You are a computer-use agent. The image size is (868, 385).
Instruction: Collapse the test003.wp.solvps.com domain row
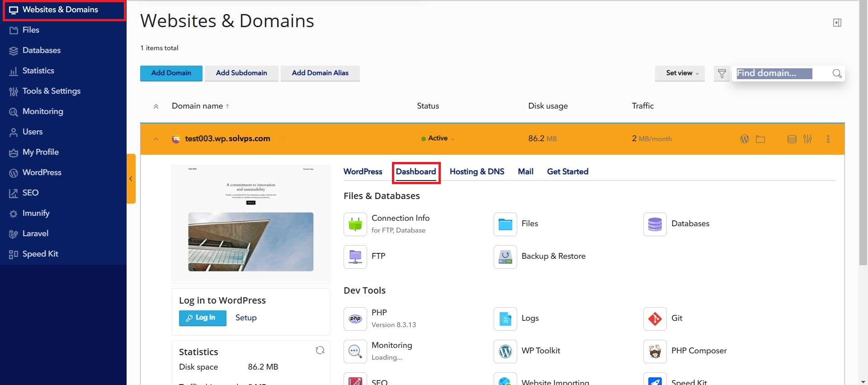click(x=156, y=139)
